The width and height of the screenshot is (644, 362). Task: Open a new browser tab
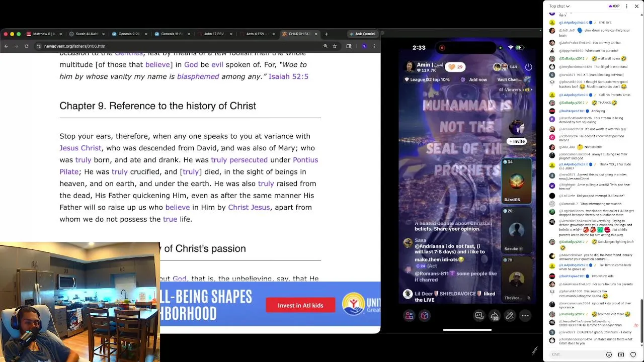tap(326, 34)
